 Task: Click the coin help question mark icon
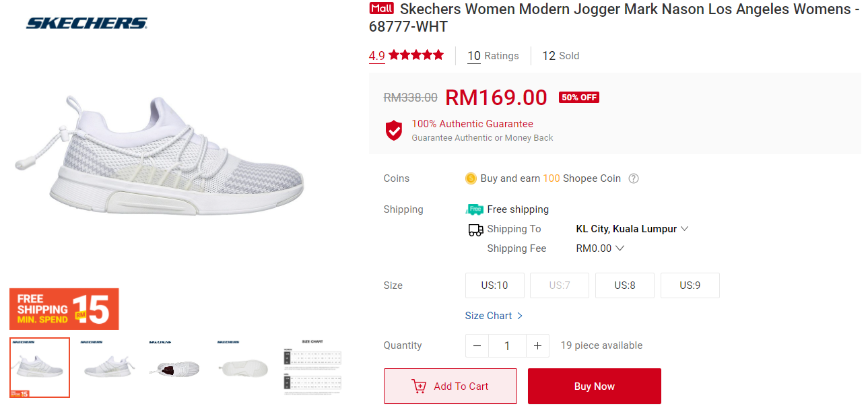(x=633, y=178)
